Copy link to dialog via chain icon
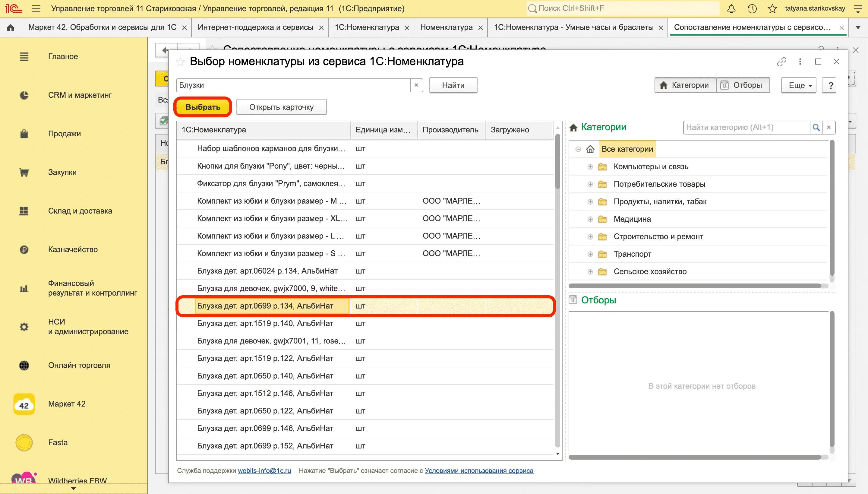This screenshot has width=868, height=494. (x=781, y=62)
